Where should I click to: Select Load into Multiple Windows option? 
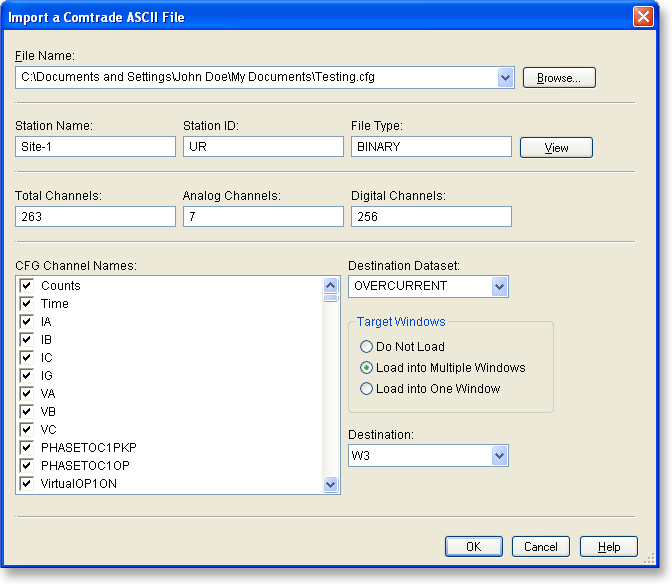coord(366,367)
